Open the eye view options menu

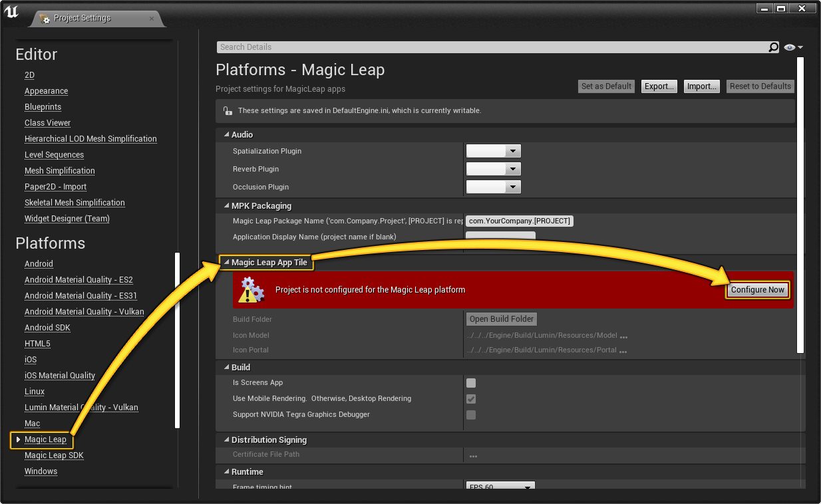pos(793,47)
